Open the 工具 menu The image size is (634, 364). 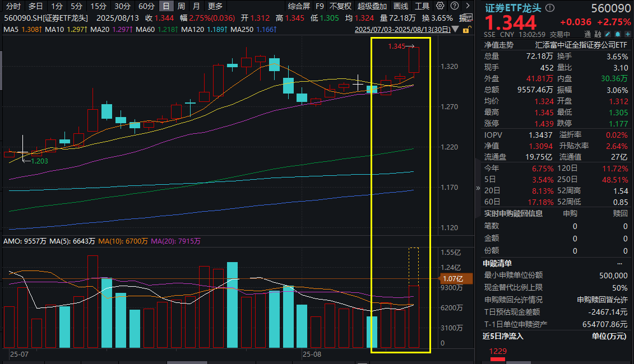(421, 6)
